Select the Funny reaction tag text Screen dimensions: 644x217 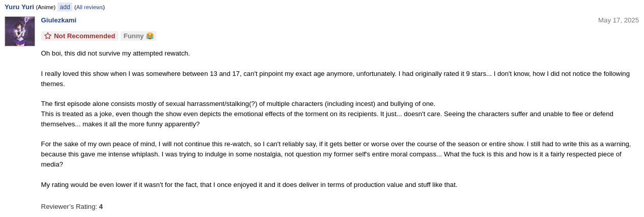[133, 36]
